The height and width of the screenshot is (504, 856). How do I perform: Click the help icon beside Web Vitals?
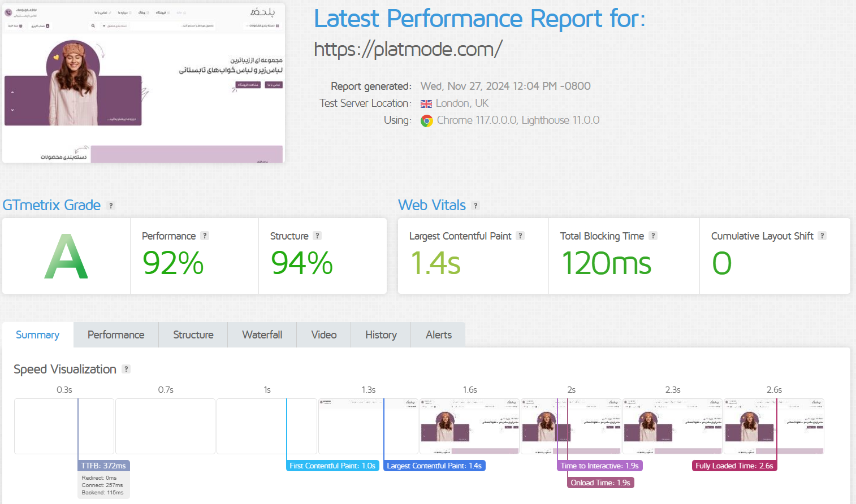tap(475, 206)
